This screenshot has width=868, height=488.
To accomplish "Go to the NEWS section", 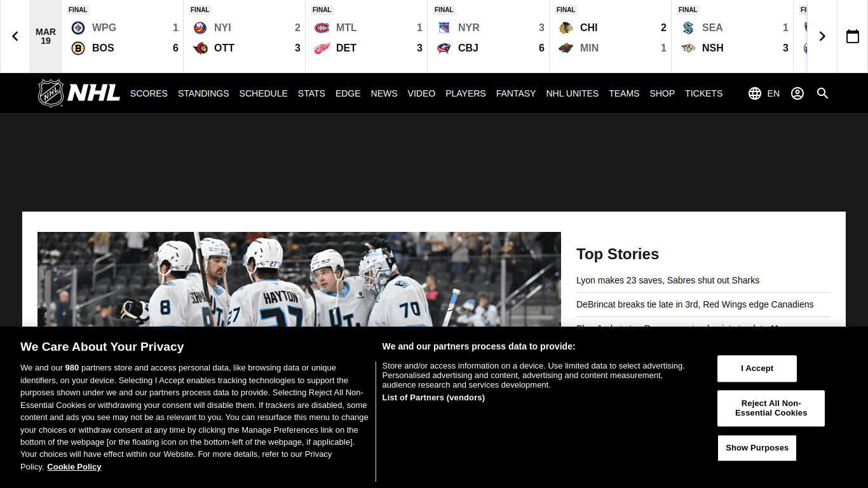I will [384, 93].
